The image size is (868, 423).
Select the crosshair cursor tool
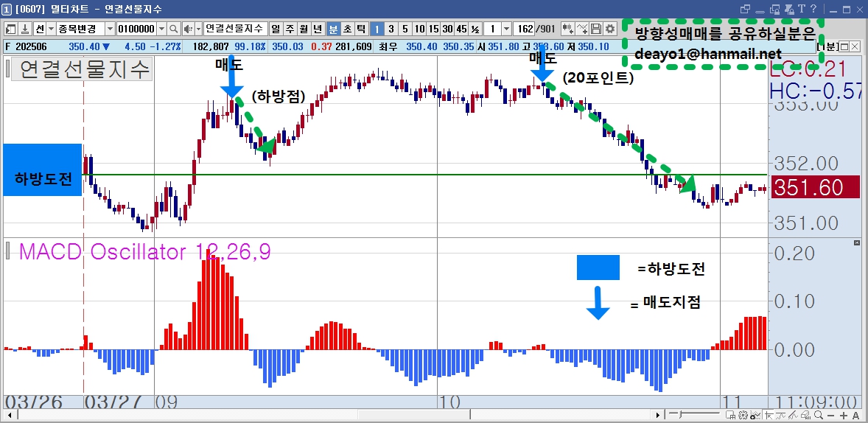click(x=769, y=415)
